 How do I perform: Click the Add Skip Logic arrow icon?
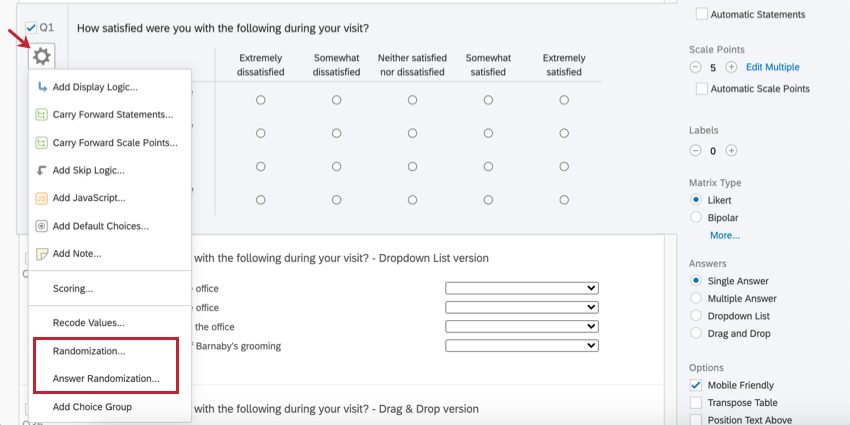(x=42, y=170)
